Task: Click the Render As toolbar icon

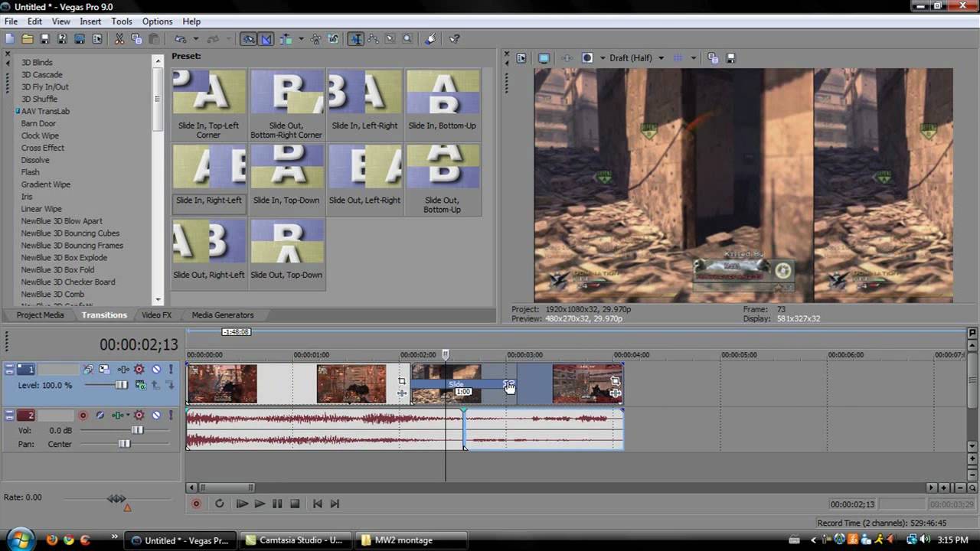Action: pyautogui.click(x=80, y=38)
